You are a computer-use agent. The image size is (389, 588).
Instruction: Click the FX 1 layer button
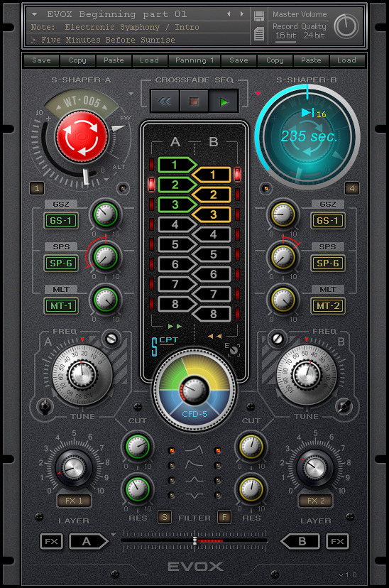74,501
